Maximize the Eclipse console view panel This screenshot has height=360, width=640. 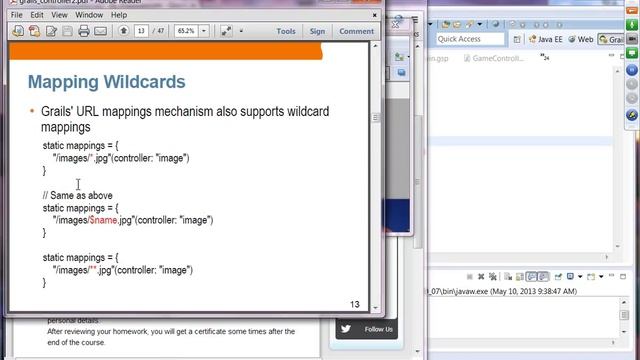pos(623,276)
